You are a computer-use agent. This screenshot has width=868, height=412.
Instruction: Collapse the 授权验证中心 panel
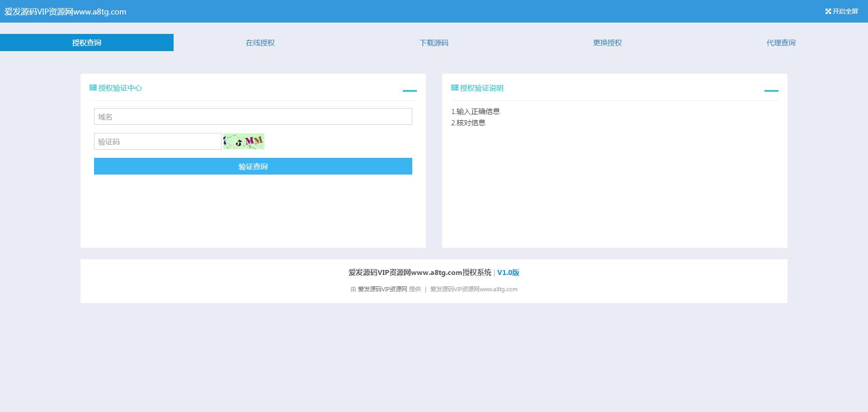(x=410, y=90)
